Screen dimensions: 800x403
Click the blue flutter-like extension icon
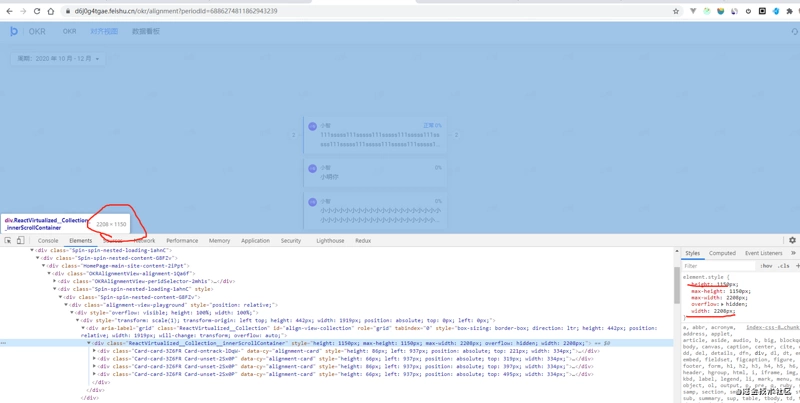pos(776,11)
